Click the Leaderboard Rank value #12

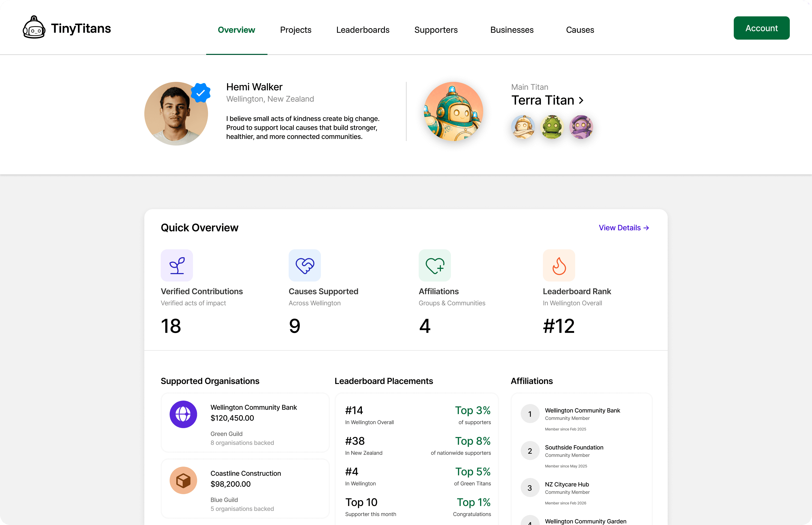[x=559, y=326]
